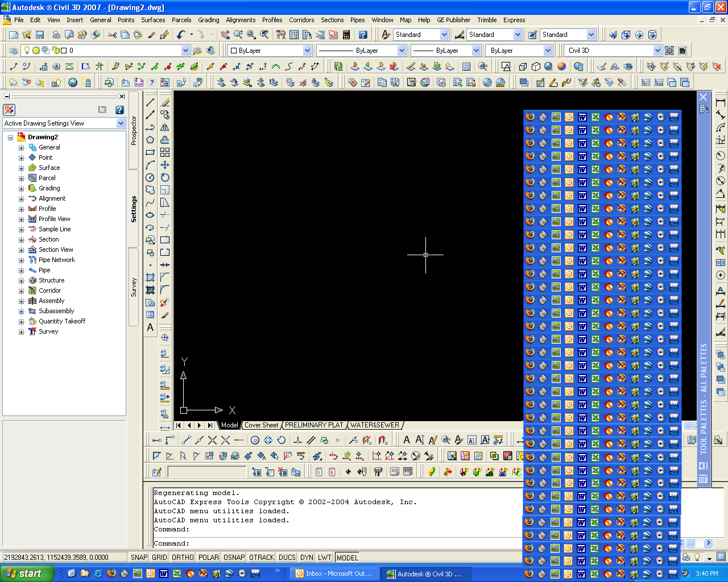The image size is (728, 582).
Task: Select the Revision Cloud tool
Action: (150, 190)
